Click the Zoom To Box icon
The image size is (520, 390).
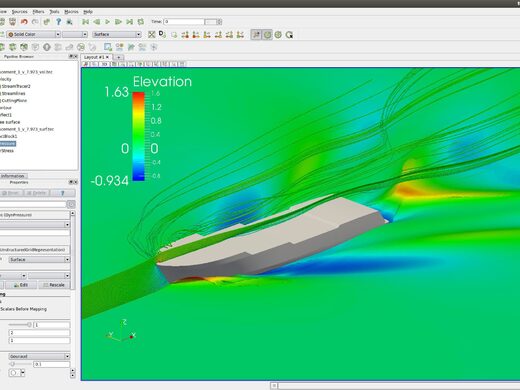click(174, 35)
